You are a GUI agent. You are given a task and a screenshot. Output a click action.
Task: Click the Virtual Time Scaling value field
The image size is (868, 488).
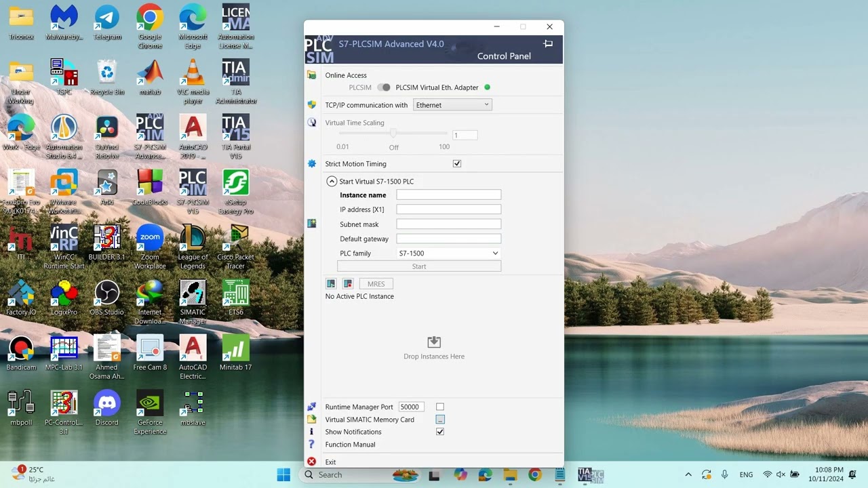point(465,135)
